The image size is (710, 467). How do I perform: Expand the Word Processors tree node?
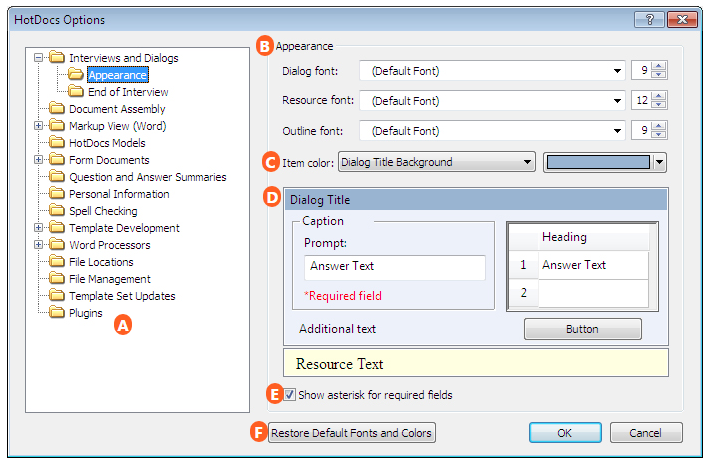(x=38, y=245)
